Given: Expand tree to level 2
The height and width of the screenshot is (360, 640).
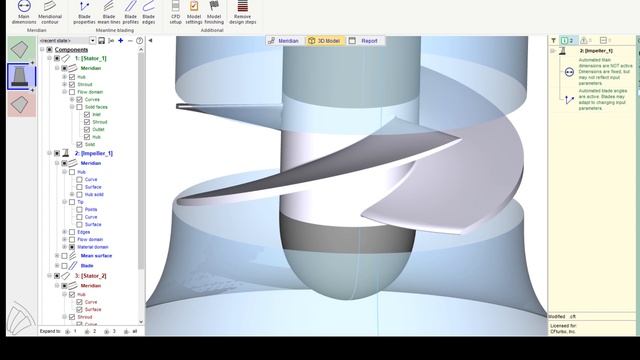Looking at the screenshot, I should (90, 331).
